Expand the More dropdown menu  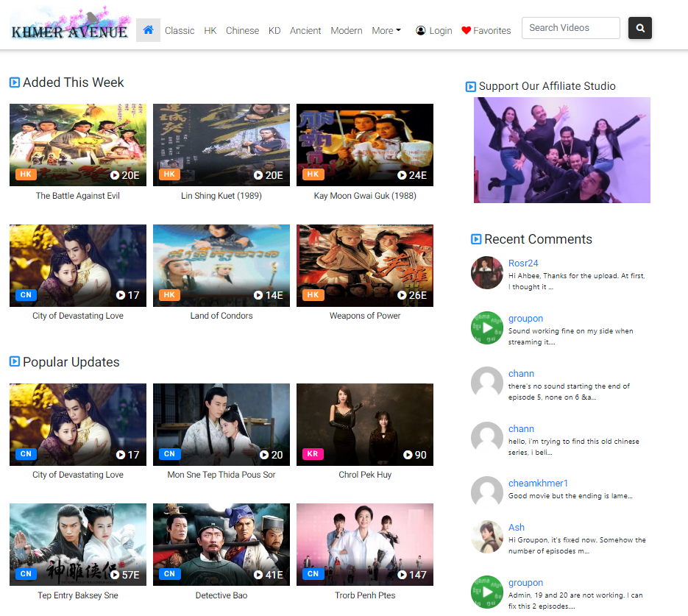386,30
